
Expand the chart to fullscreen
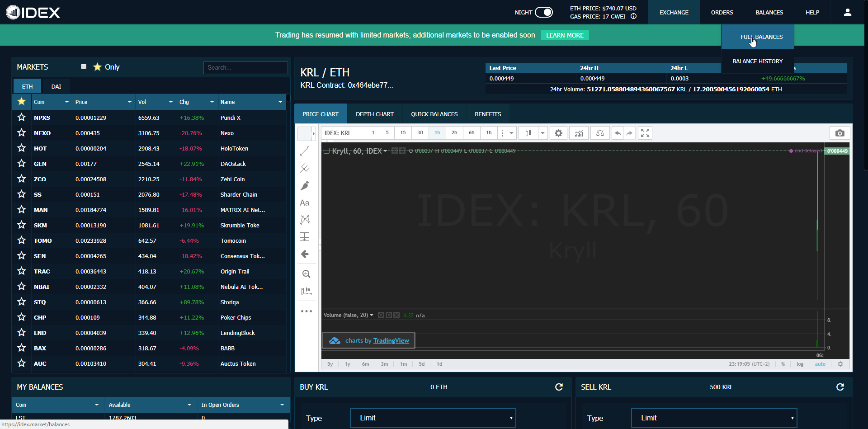click(x=645, y=133)
